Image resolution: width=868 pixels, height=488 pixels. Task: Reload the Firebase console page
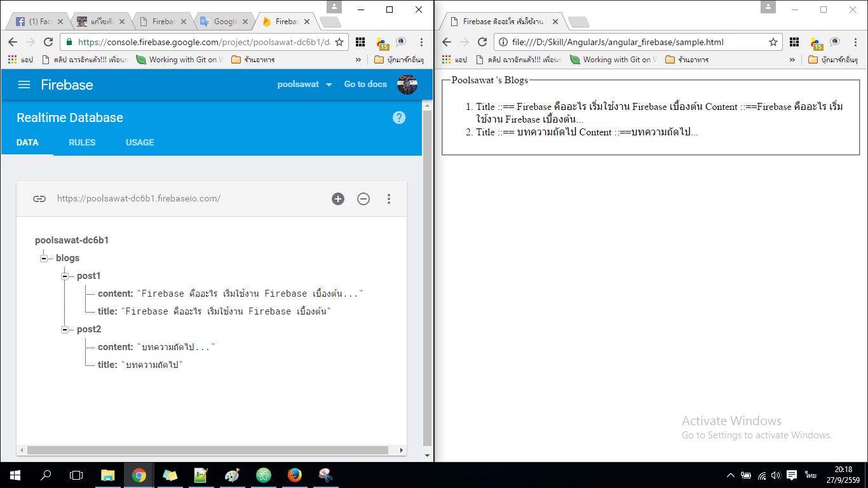tap(48, 42)
